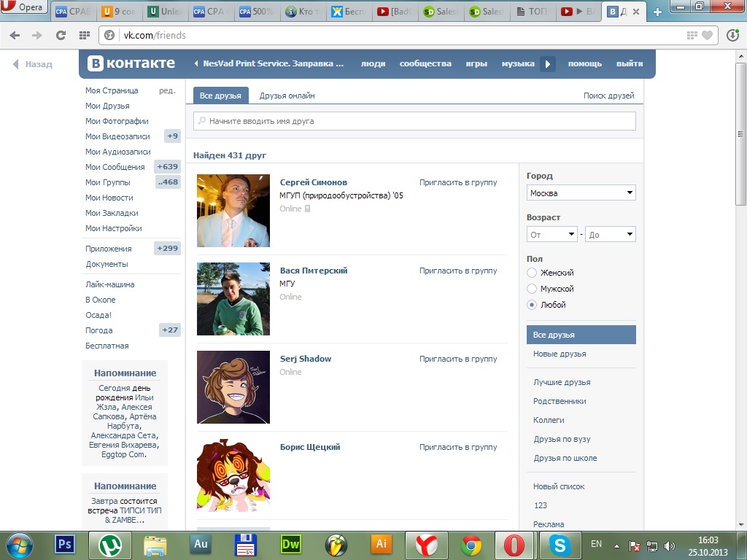Click Serj Shadow's avatar thumbnail
Viewport: 747px width, 560px height.
(233, 387)
